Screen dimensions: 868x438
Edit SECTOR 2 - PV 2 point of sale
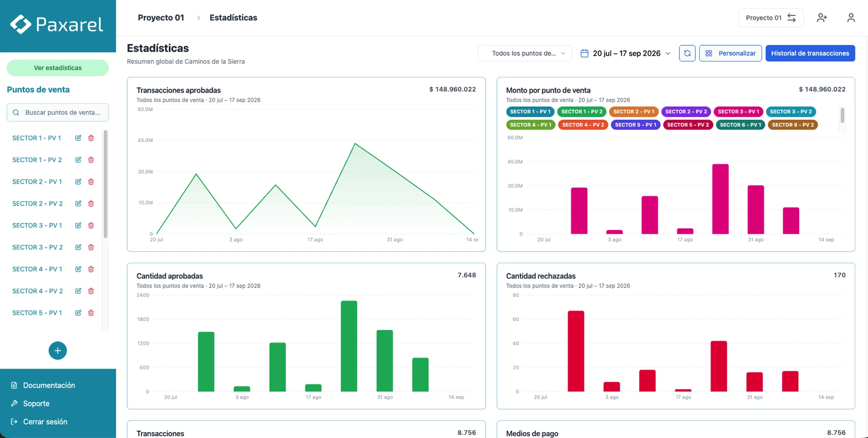tap(78, 204)
